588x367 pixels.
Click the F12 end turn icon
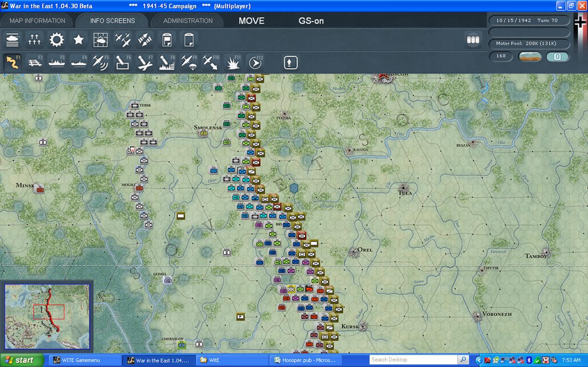(x=255, y=62)
